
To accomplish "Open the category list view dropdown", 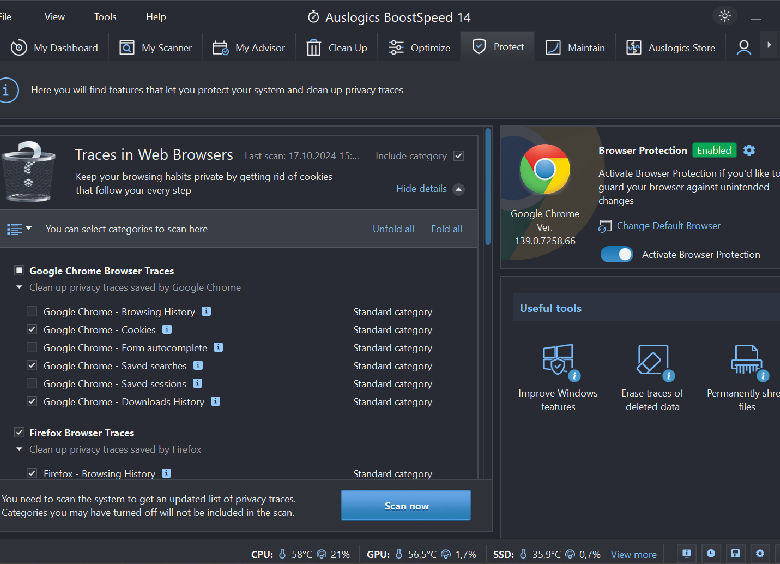I will [x=19, y=229].
